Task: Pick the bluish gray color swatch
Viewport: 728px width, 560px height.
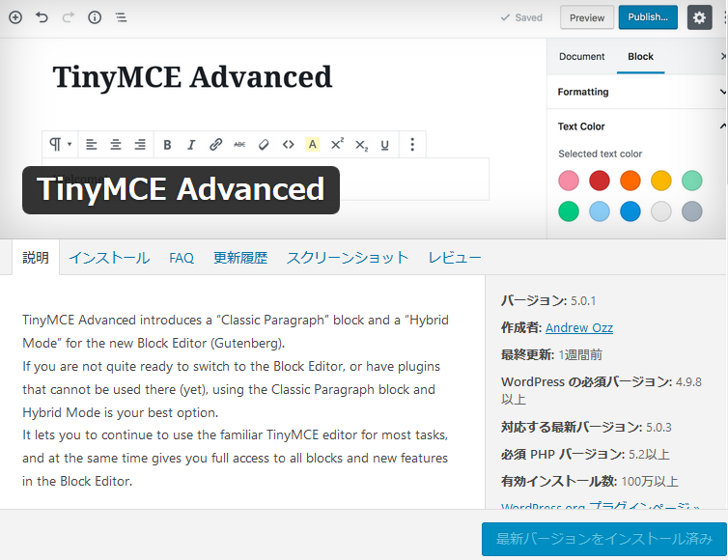Action: coord(691,211)
